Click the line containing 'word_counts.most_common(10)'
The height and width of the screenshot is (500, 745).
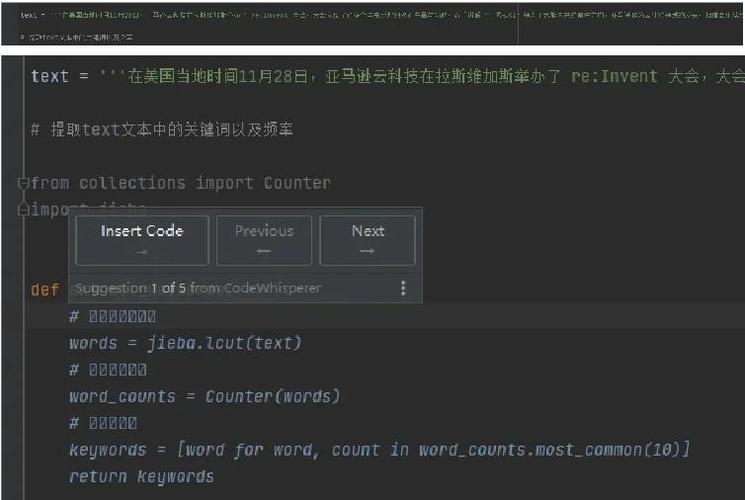pyautogui.click(x=379, y=450)
